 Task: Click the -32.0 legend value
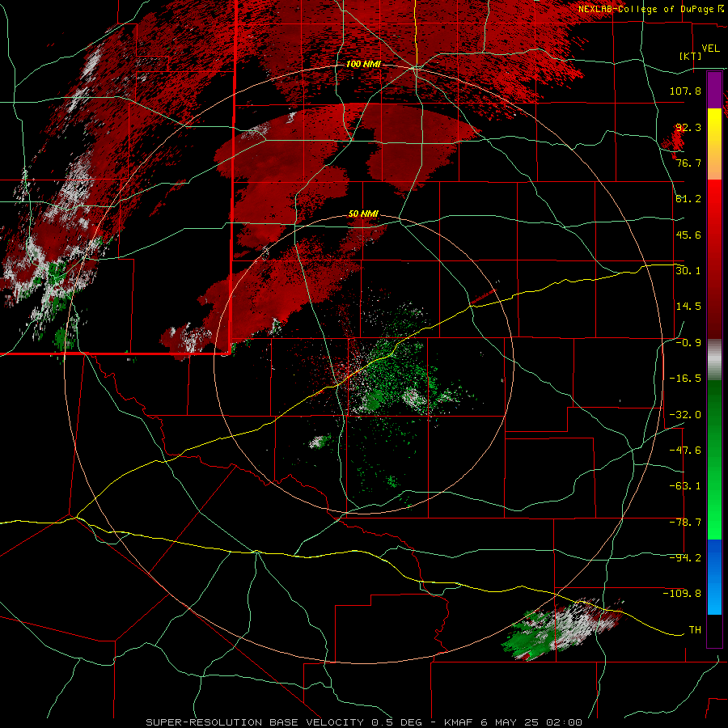coord(685,415)
